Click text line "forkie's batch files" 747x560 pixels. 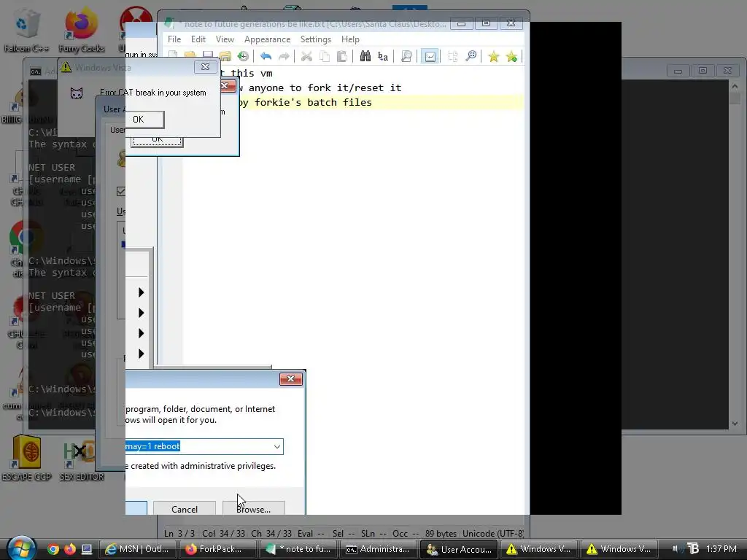click(x=312, y=102)
